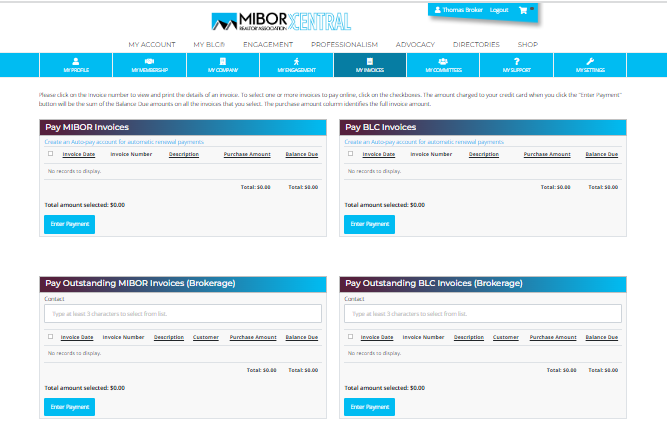
Task: Sort Outstanding MIBOR Brokerage invoices by Balance Due
Action: point(302,337)
